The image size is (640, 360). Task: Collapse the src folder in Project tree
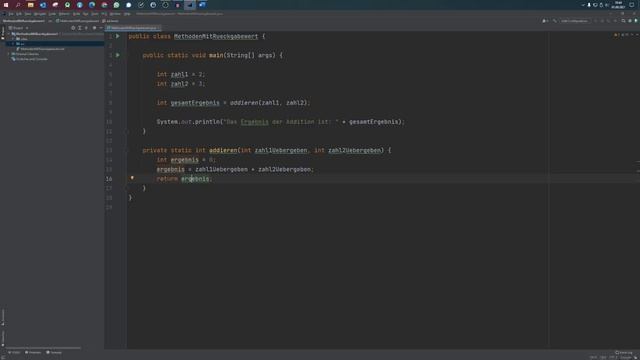(x=13, y=44)
